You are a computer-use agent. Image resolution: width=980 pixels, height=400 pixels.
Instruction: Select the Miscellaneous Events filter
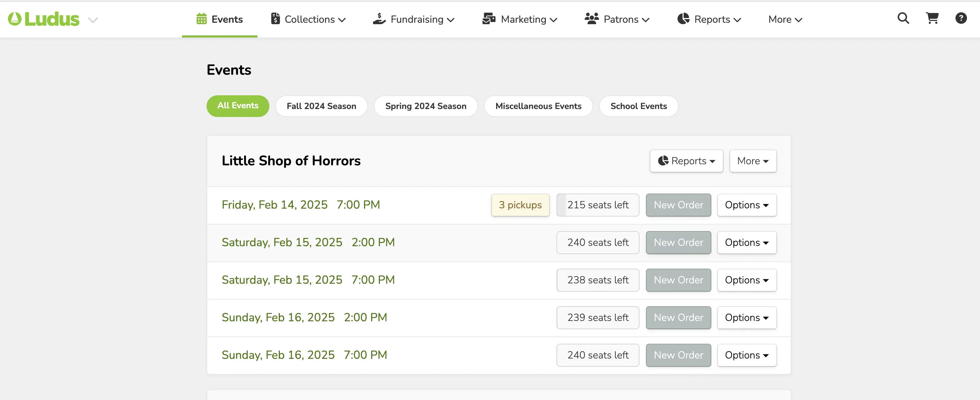pyautogui.click(x=538, y=106)
